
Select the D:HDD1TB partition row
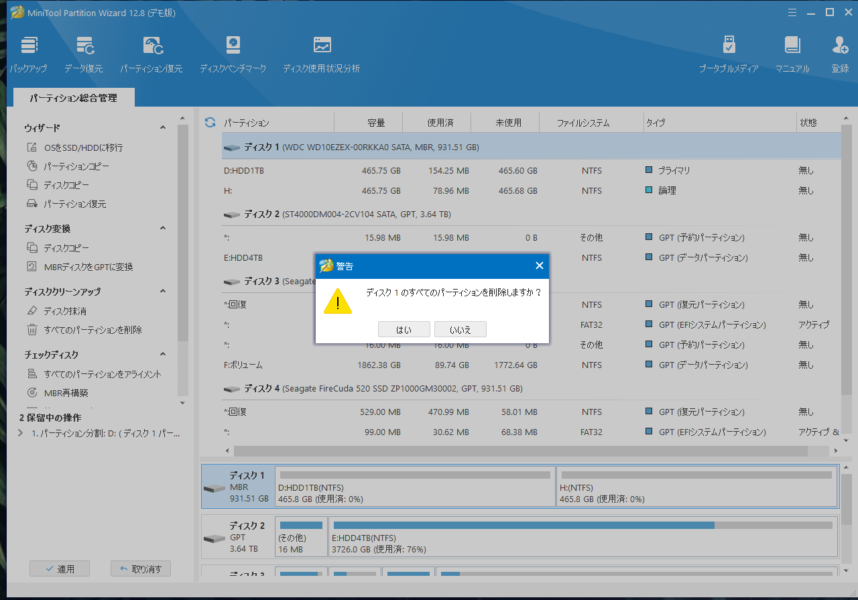[531, 171]
